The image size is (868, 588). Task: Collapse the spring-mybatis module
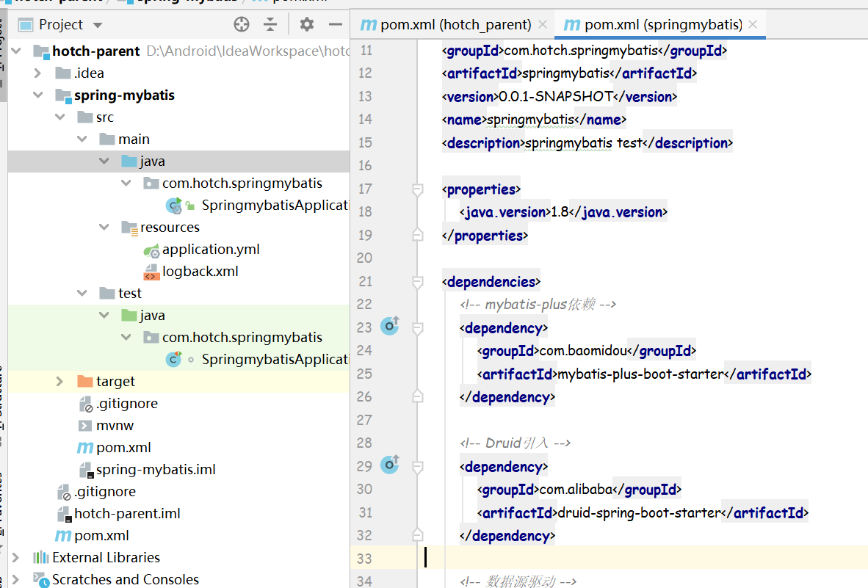tap(37, 95)
